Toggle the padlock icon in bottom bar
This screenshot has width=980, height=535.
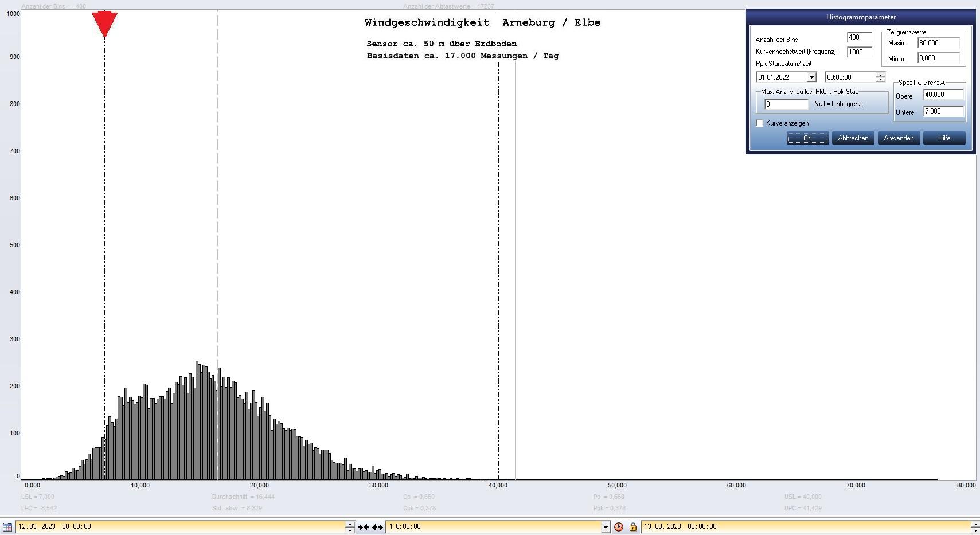633,527
